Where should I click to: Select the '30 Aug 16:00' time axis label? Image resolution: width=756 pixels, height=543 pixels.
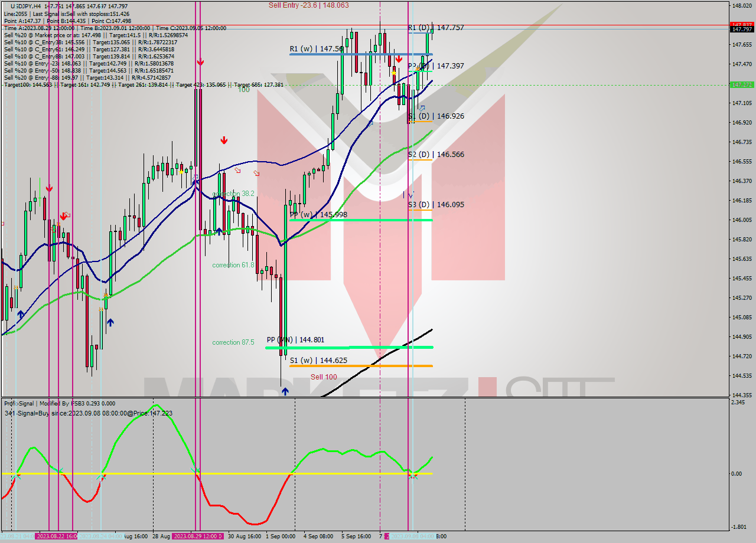(245, 537)
